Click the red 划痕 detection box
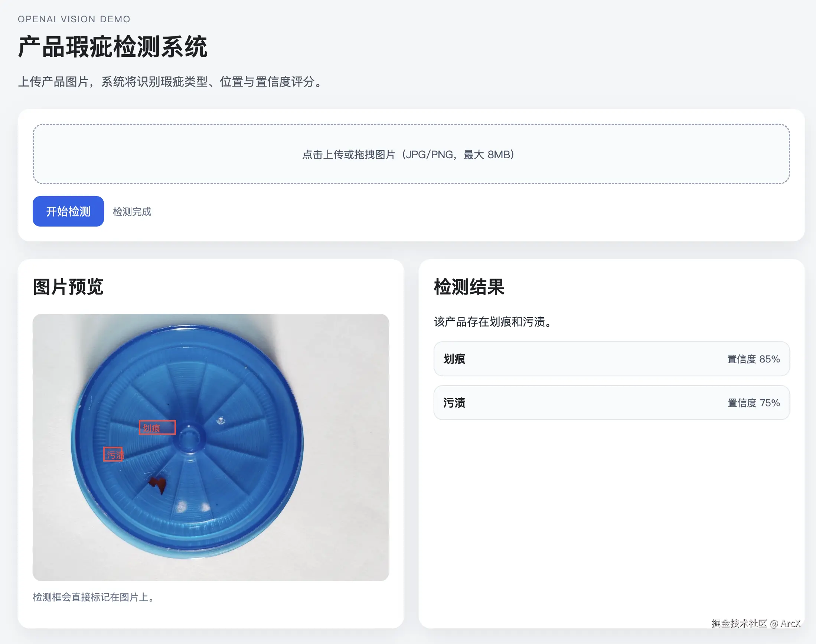Image resolution: width=816 pixels, height=644 pixels. coord(157,427)
